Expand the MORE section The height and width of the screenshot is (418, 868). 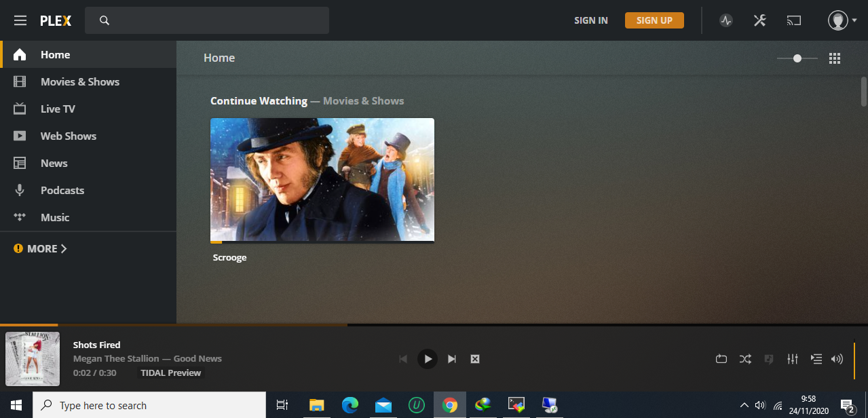tap(41, 248)
